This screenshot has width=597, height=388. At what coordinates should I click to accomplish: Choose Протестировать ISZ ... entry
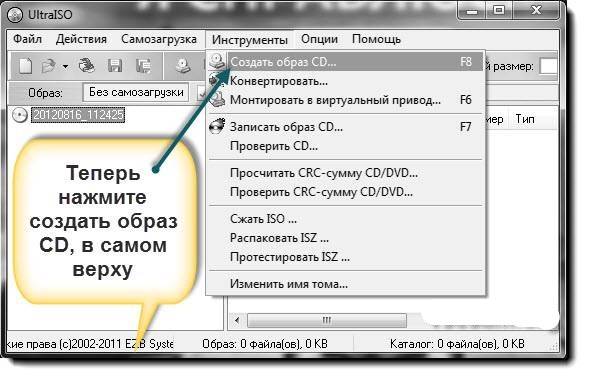click(346, 257)
